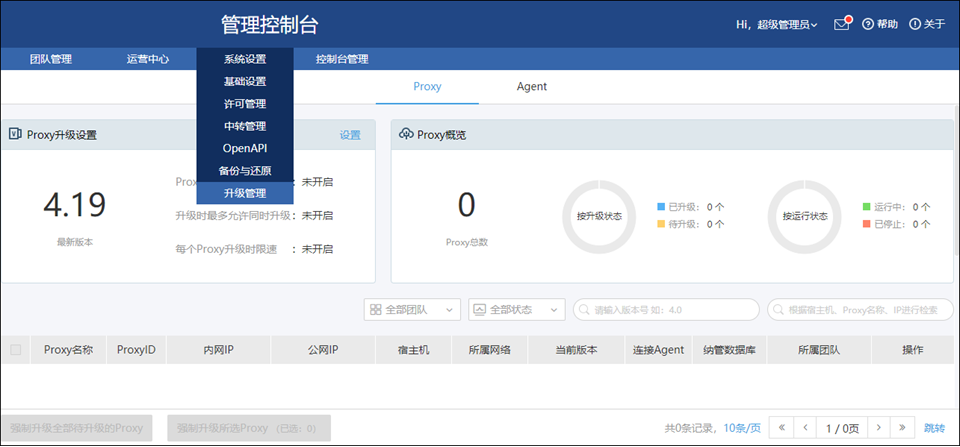
Task: Go to next page arrow
Action: pos(877,428)
